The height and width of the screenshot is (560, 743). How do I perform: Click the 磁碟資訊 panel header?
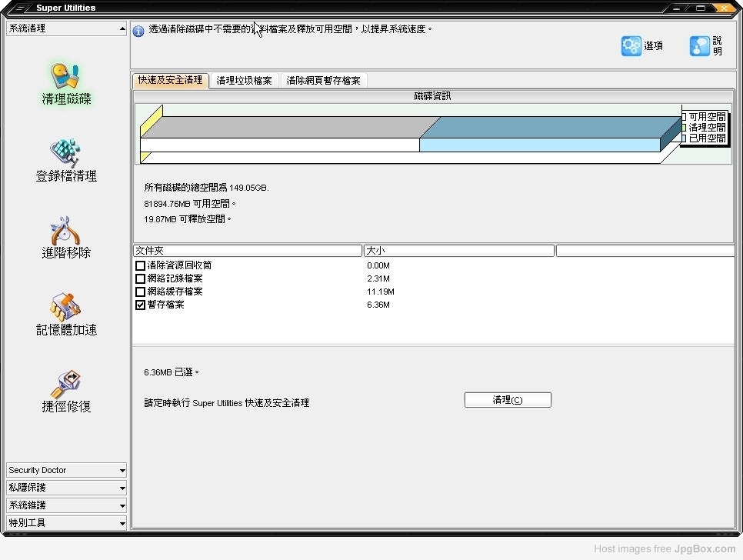pos(433,96)
